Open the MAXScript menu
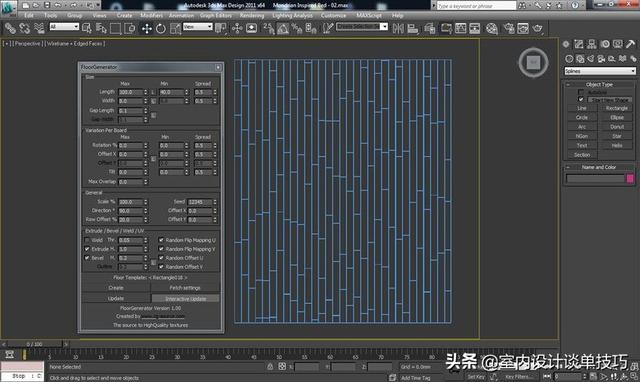 pos(369,16)
